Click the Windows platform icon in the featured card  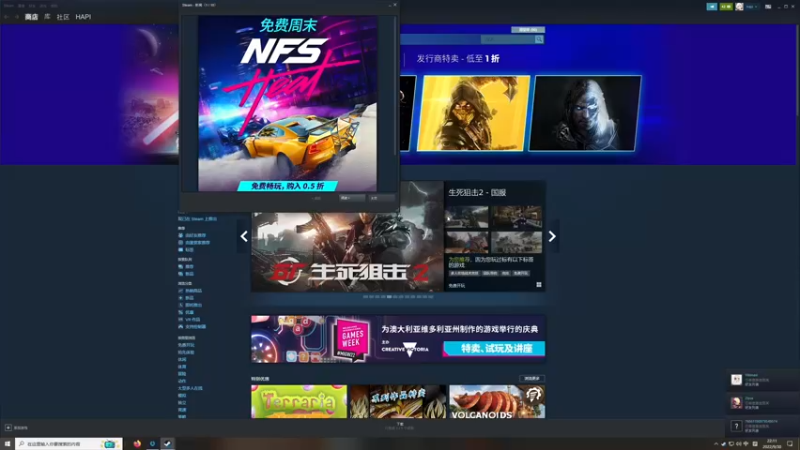click(539, 285)
